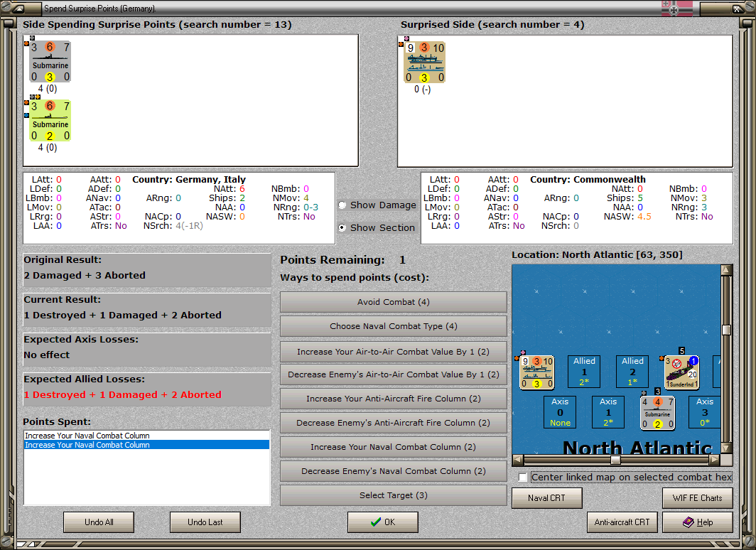The width and height of the screenshot is (756, 550).
Task: Click Decrease Enemy's Air-to-Air Combat Value By 1
Action: (394, 374)
